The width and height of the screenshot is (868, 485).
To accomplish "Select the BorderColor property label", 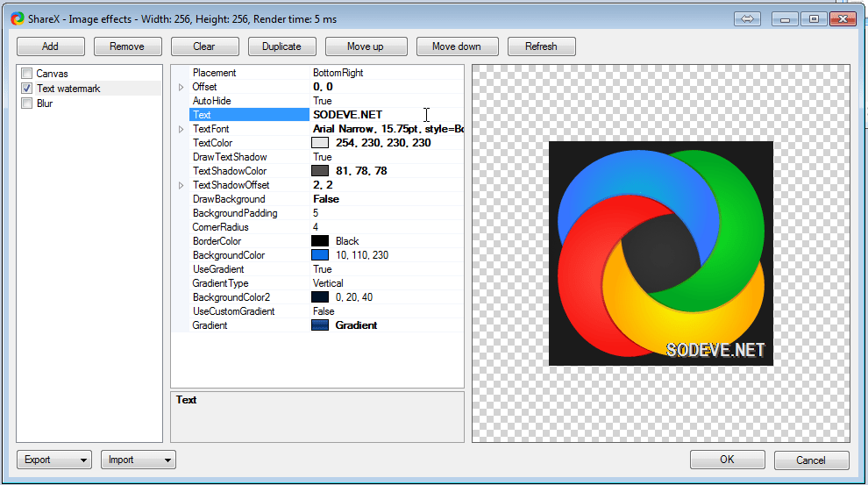I will click(x=217, y=241).
